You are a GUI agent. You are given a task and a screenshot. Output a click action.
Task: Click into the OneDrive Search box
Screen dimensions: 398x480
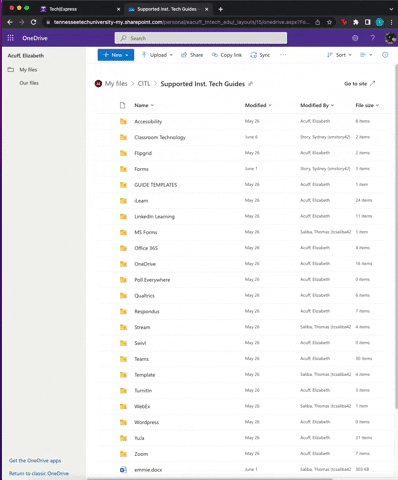(201, 38)
